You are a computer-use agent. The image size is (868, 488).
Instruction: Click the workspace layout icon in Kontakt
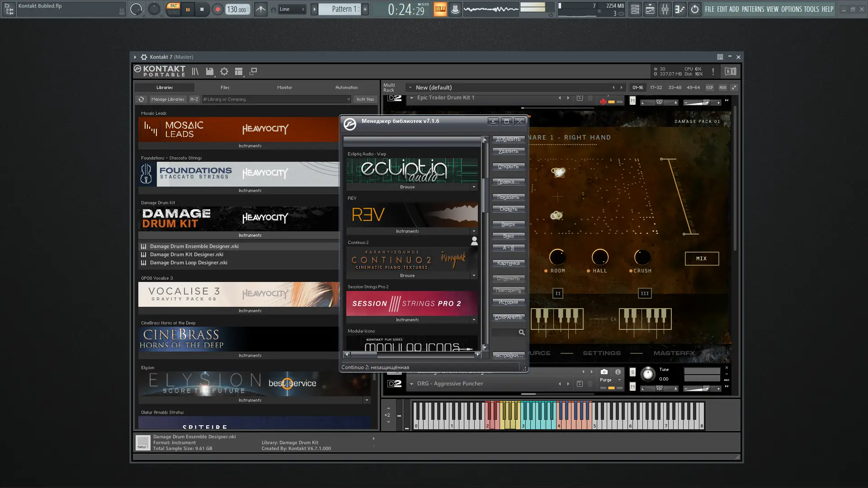[239, 71]
